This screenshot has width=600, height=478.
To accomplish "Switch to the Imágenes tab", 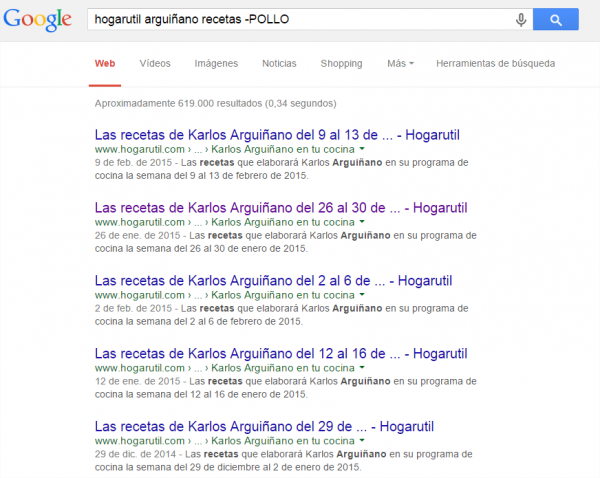I will coord(216,63).
